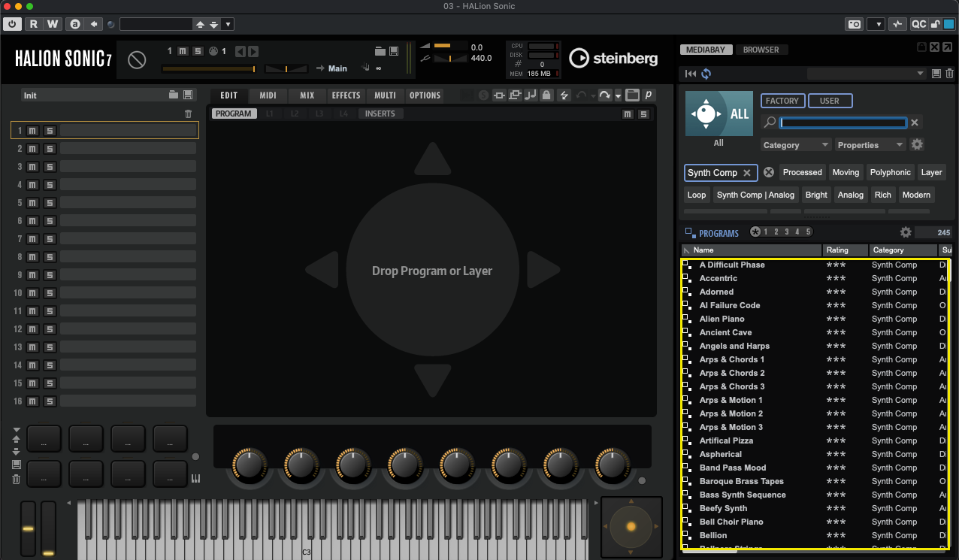Toggle the plug-in power bypass button

click(12, 24)
